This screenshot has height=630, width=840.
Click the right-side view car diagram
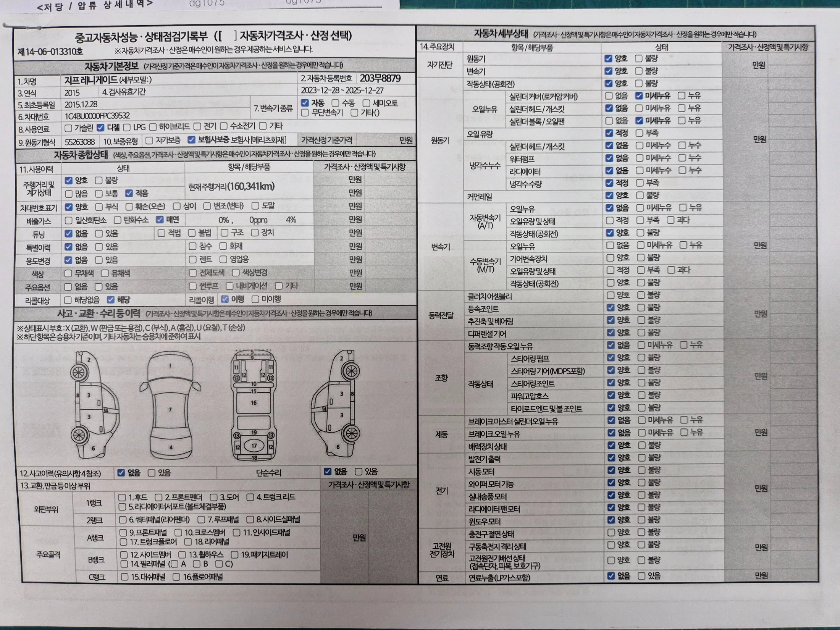point(335,405)
